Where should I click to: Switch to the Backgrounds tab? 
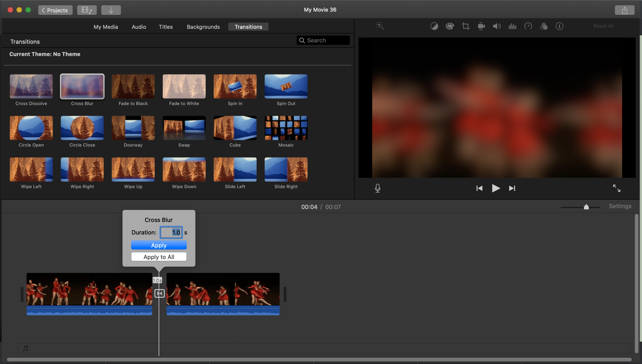click(203, 27)
